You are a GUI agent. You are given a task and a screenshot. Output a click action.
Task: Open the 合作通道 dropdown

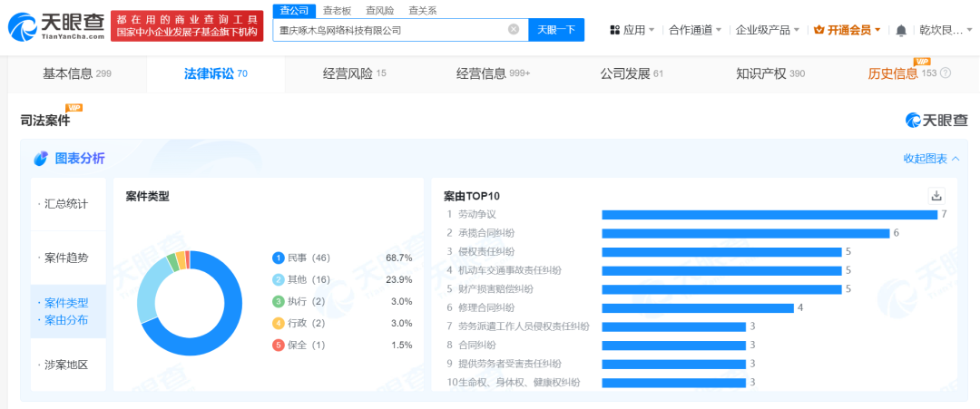[695, 30]
